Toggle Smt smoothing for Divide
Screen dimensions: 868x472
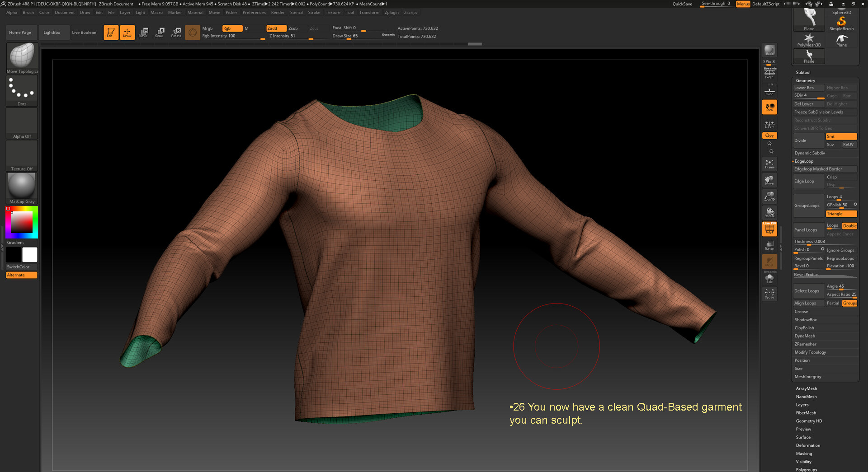841,136
